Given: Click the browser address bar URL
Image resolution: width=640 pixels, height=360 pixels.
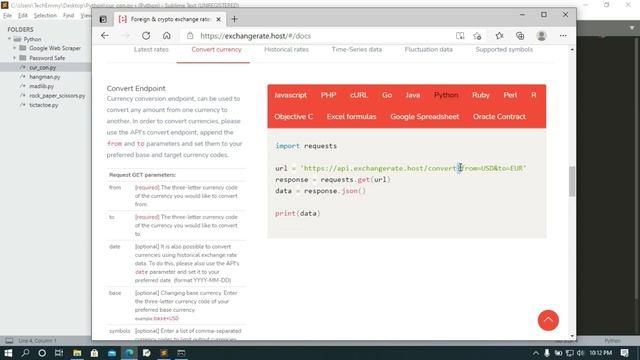Looking at the screenshot, I should tap(256, 36).
